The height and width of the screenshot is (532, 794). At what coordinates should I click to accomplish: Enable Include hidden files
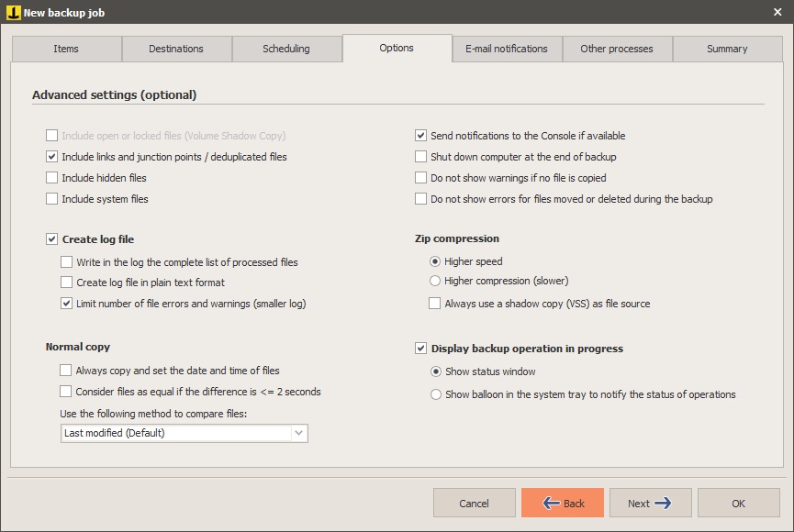[x=52, y=178]
